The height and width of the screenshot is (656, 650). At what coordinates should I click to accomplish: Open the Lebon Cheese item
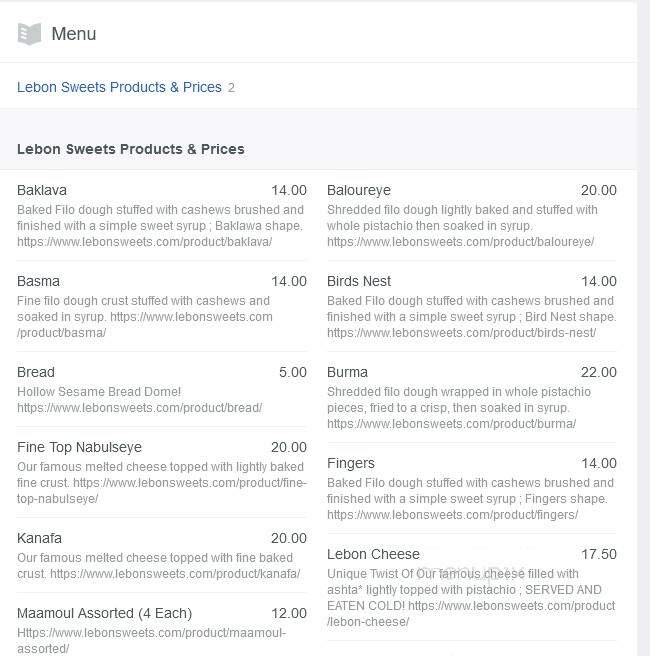tap(373, 554)
